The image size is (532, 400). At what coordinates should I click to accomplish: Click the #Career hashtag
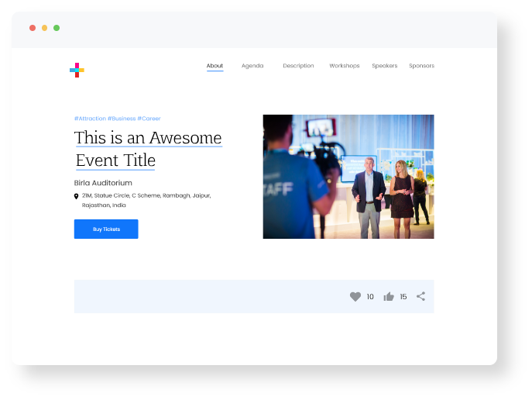149,119
